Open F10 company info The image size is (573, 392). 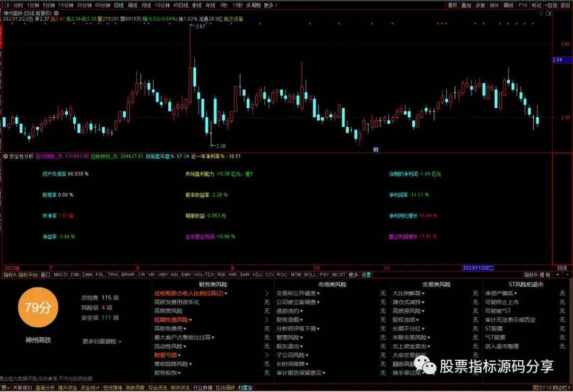pos(523,5)
